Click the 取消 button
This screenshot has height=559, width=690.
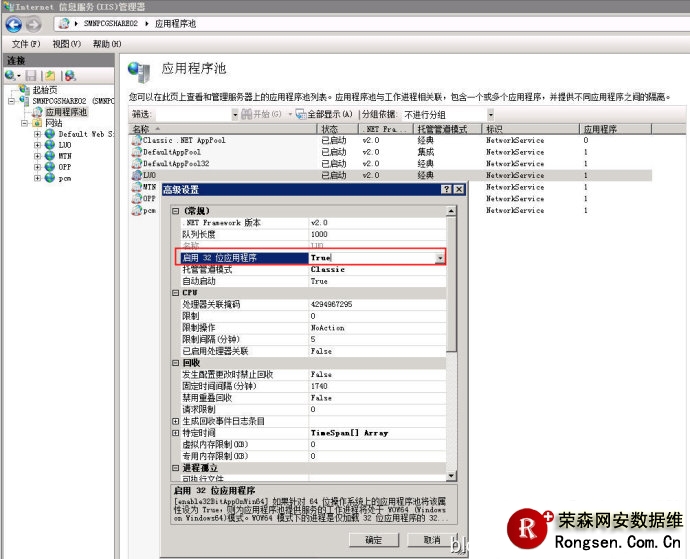point(431,539)
